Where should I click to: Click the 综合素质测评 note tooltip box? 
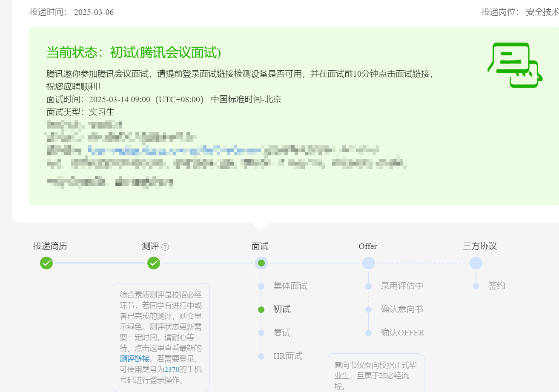(161, 337)
